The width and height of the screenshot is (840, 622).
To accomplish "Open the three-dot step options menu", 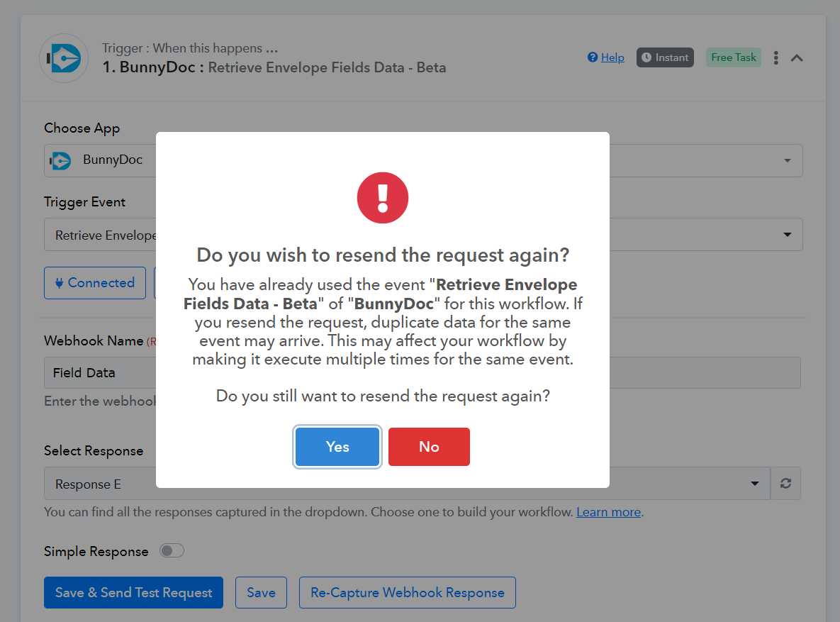I will pyautogui.click(x=775, y=58).
